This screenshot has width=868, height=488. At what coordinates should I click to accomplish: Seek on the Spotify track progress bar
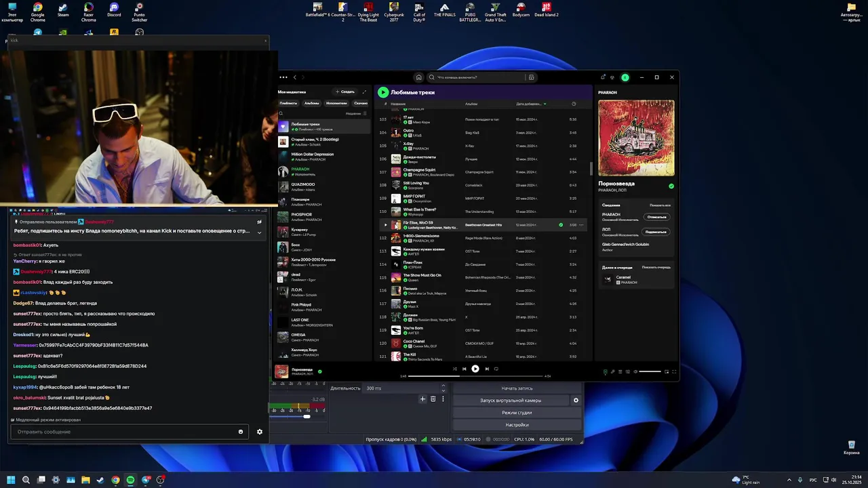click(x=475, y=376)
